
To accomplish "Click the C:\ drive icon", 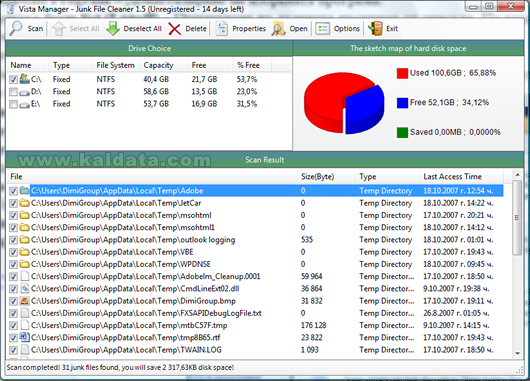I will (x=25, y=79).
